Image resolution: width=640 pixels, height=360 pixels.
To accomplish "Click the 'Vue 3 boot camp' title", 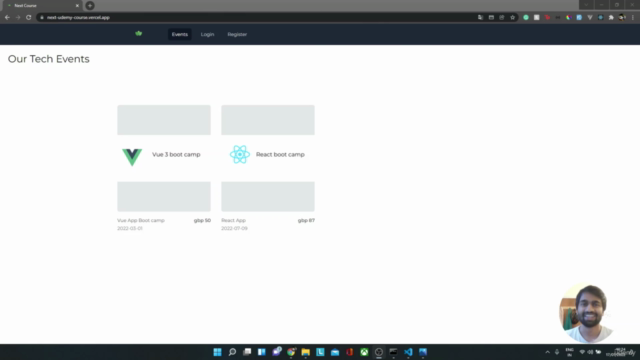I will tap(176, 154).
